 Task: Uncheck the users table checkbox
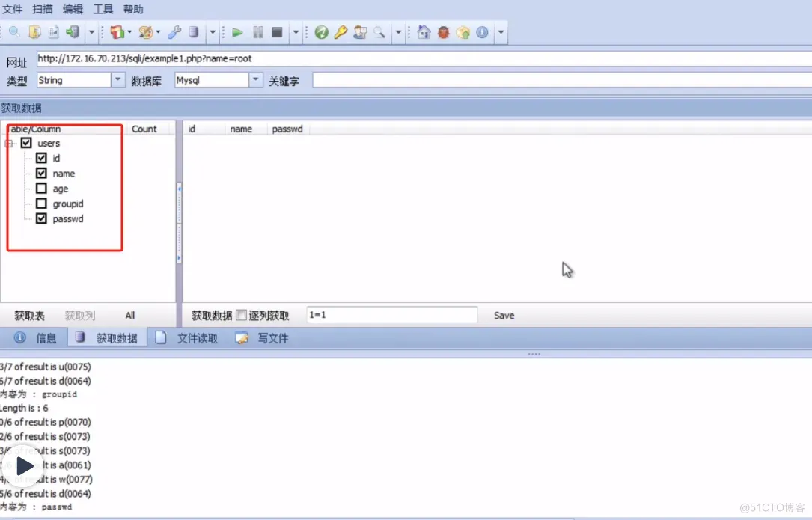(x=26, y=143)
